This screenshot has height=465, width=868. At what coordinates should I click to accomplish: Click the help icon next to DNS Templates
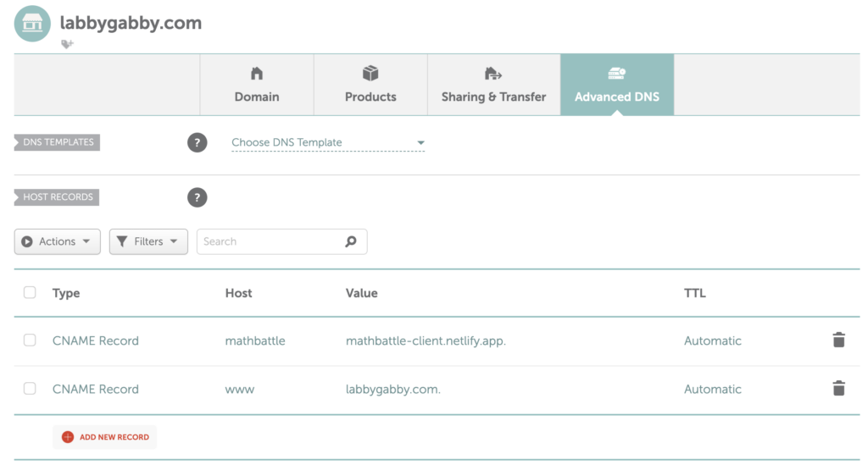pyautogui.click(x=197, y=142)
